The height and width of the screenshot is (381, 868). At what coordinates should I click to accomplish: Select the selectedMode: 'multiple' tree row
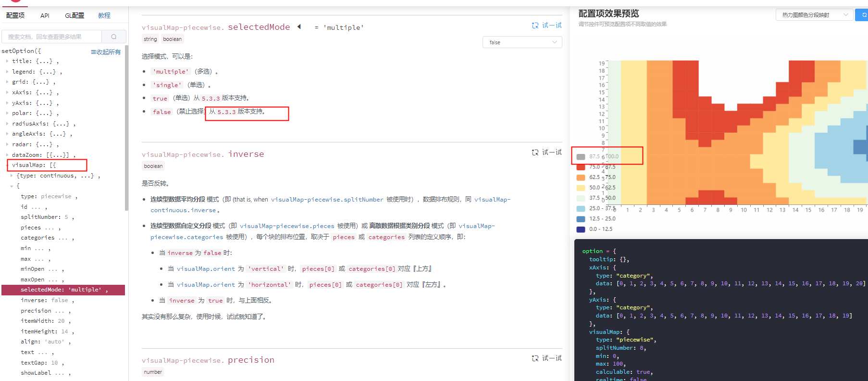63,290
